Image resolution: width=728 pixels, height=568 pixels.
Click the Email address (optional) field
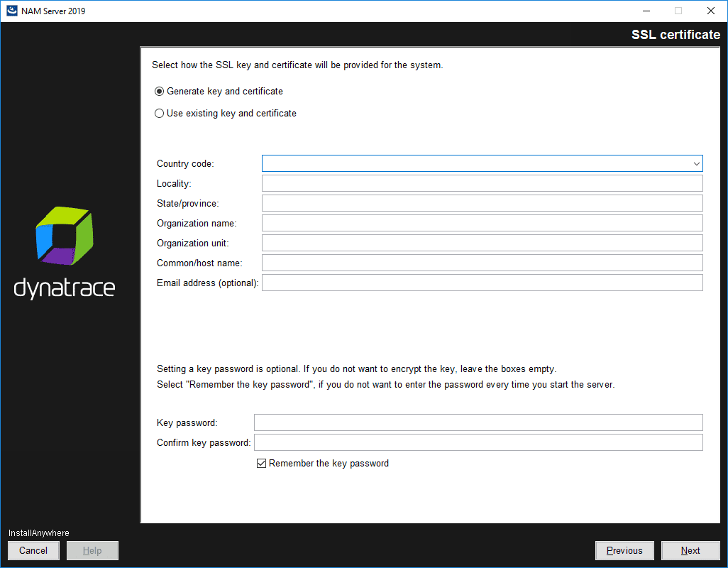click(482, 283)
